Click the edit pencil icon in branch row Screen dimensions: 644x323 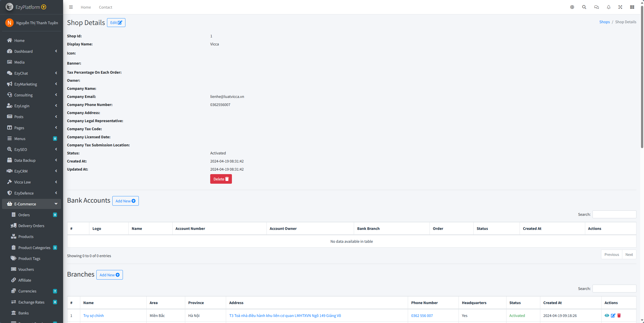tap(613, 315)
